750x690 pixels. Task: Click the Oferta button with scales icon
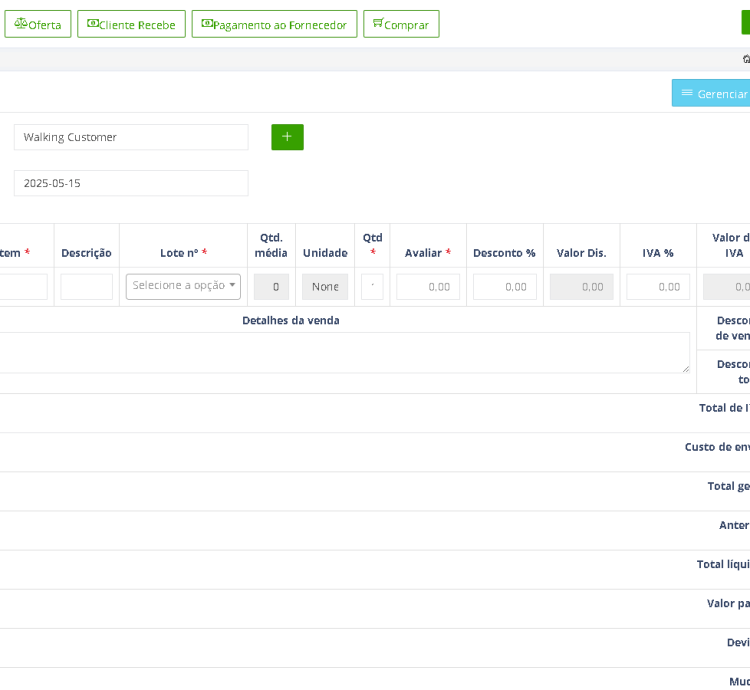click(38, 24)
